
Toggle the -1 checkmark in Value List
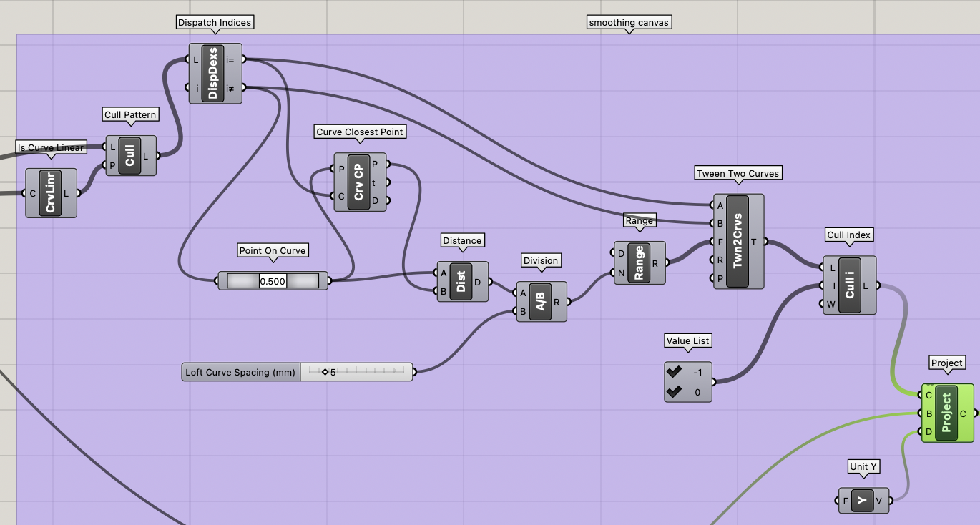pyautogui.click(x=673, y=372)
